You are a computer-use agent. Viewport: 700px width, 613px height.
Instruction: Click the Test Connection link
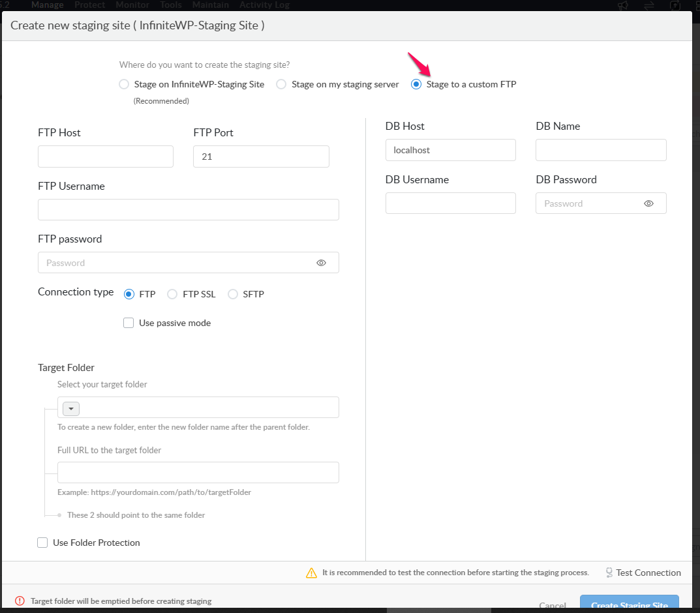(648, 573)
